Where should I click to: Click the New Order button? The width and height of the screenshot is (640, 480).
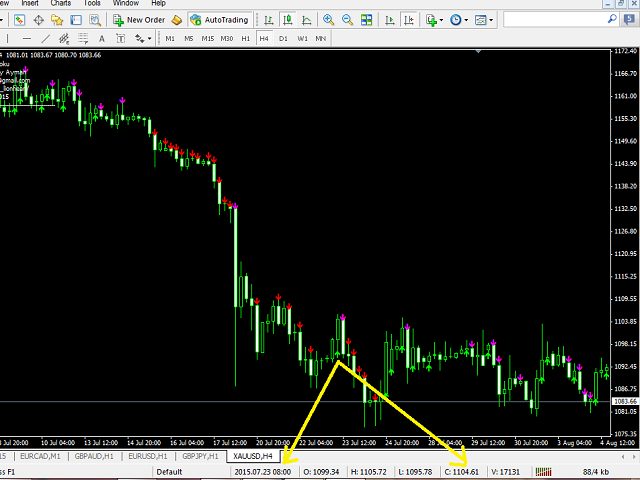click(139, 20)
